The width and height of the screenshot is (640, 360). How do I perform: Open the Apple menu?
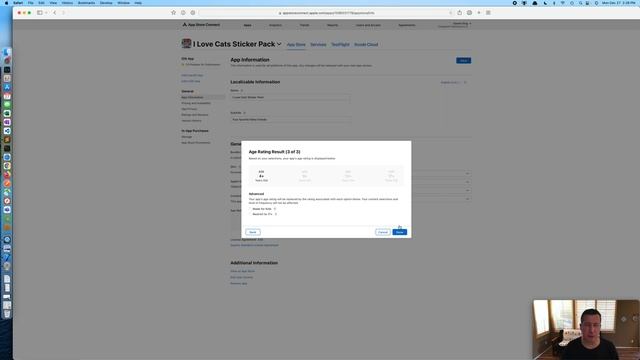point(6,3)
